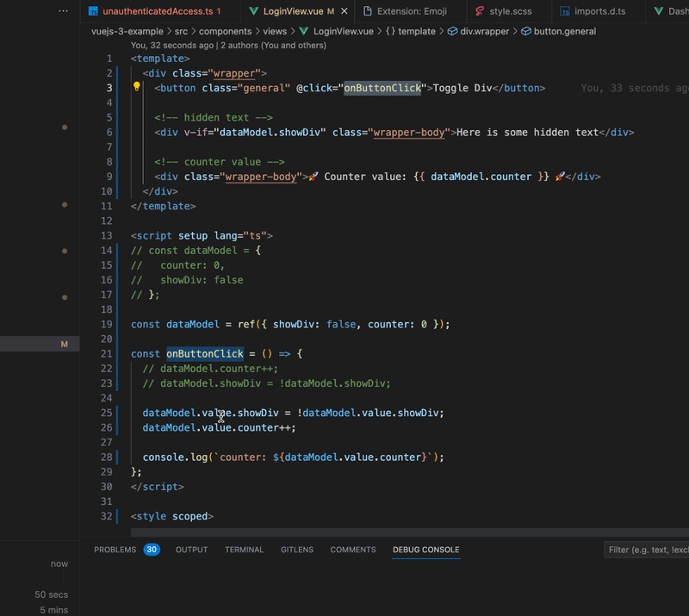Click the button.general symbol cube icon
This screenshot has width=689, height=616.
526,31
